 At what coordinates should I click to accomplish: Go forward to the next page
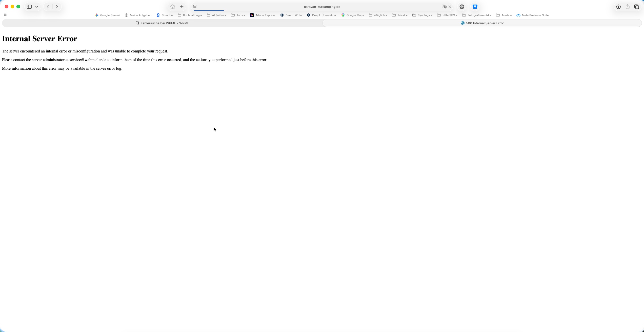tap(57, 7)
